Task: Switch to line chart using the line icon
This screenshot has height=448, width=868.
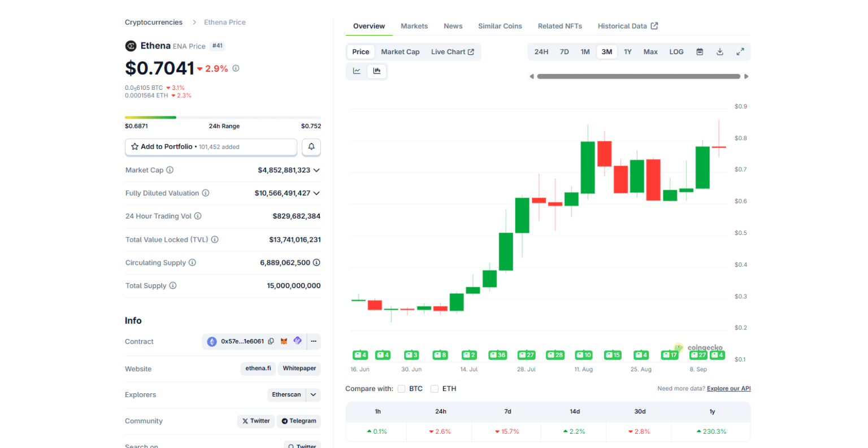Action: (x=356, y=71)
